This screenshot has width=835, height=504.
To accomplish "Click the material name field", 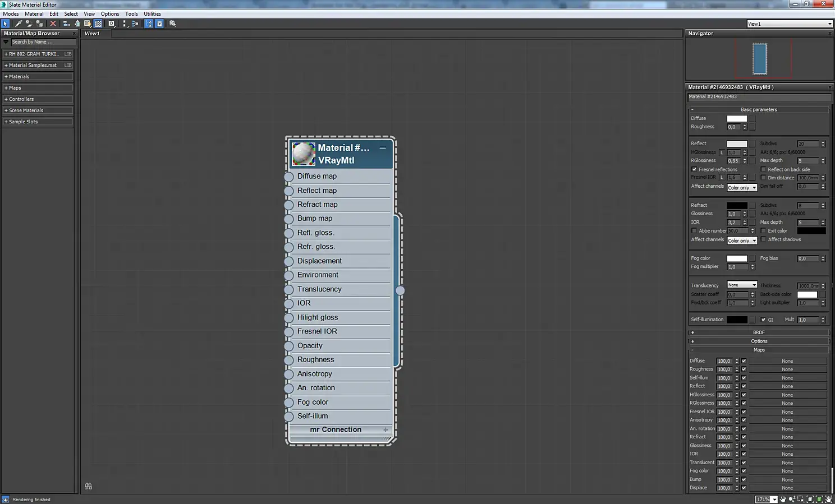I will (x=759, y=97).
